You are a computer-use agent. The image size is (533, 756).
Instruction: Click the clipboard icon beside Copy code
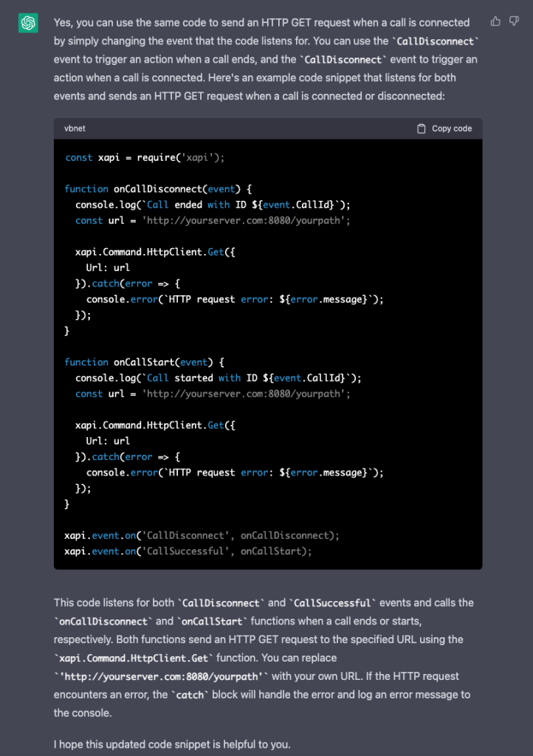click(422, 128)
